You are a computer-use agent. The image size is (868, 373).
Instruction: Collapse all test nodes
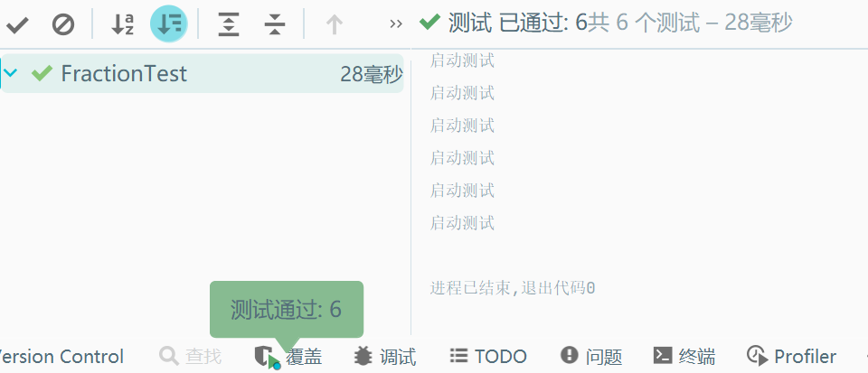point(275,23)
